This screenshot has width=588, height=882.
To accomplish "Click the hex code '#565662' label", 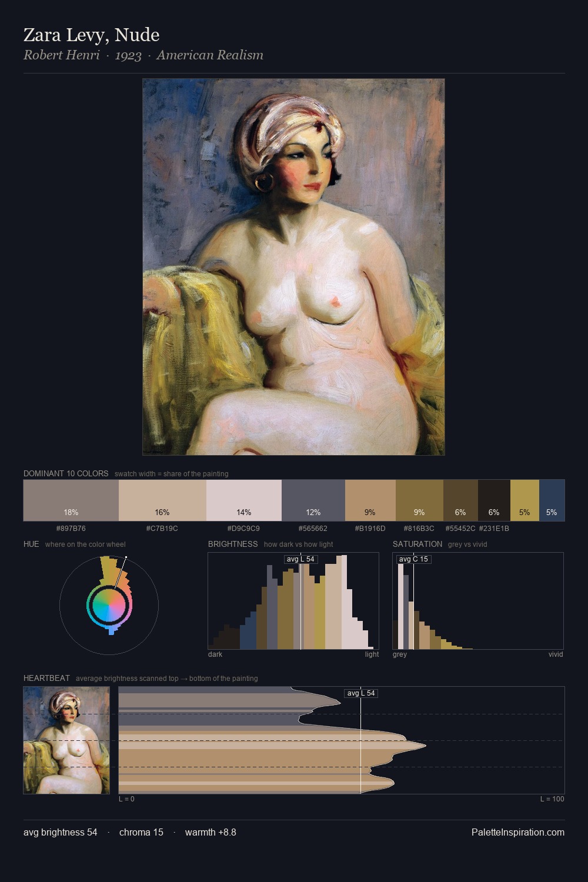I will pyautogui.click(x=313, y=528).
